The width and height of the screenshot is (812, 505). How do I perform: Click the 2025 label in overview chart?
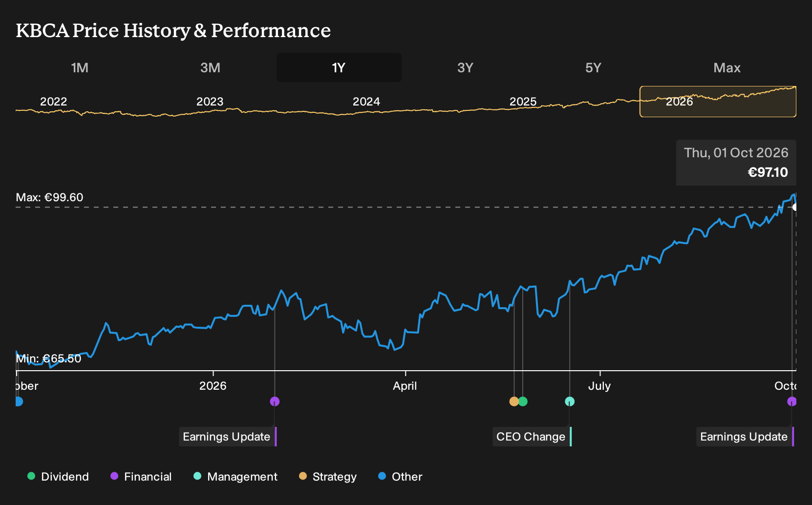tap(523, 102)
